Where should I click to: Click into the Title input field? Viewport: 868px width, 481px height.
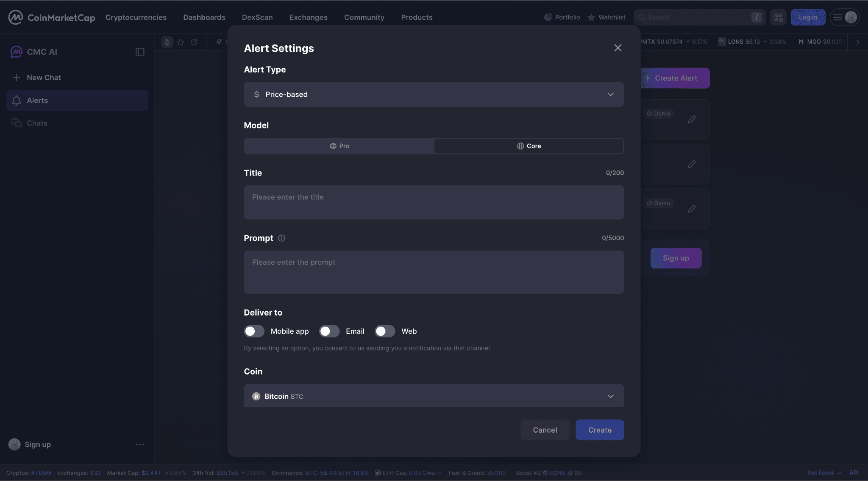(x=434, y=202)
